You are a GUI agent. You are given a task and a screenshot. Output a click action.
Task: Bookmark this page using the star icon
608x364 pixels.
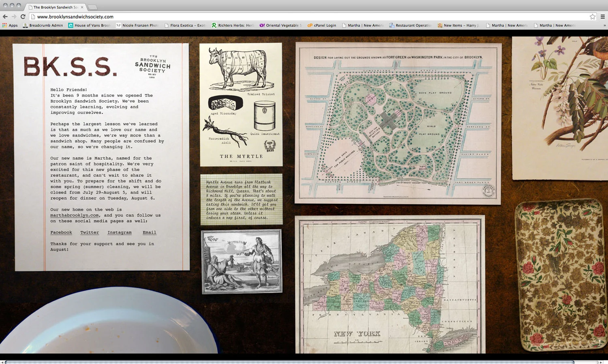(x=593, y=17)
